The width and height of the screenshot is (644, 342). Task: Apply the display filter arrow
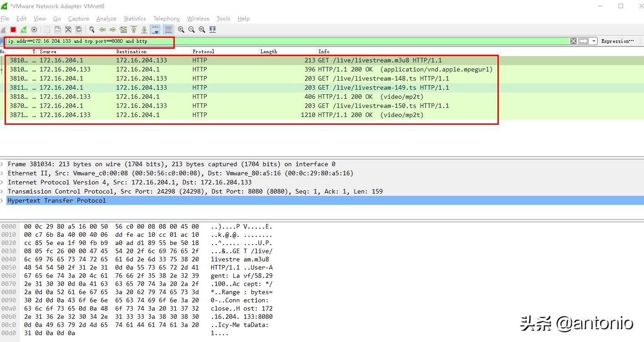(x=583, y=41)
